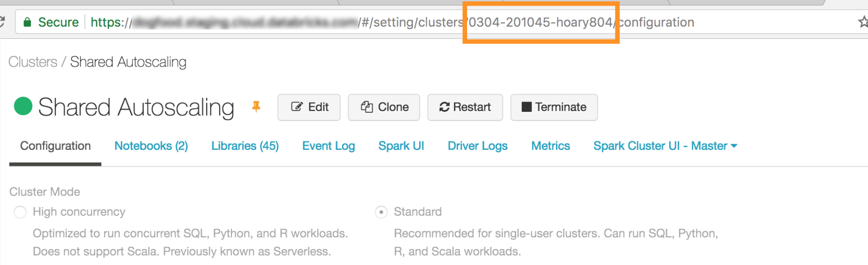Click the bookmark star in address bar
This screenshot has height=265, width=868.
click(x=862, y=22)
